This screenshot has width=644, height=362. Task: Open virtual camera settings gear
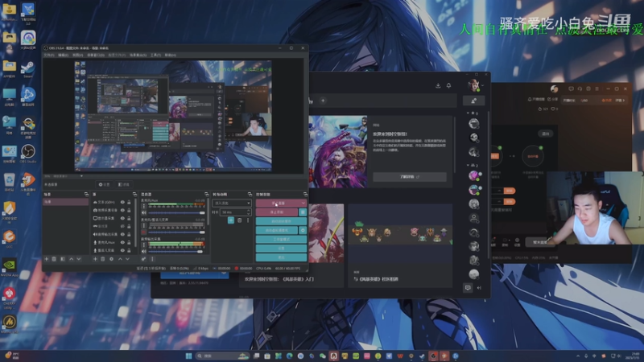(303, 230)
